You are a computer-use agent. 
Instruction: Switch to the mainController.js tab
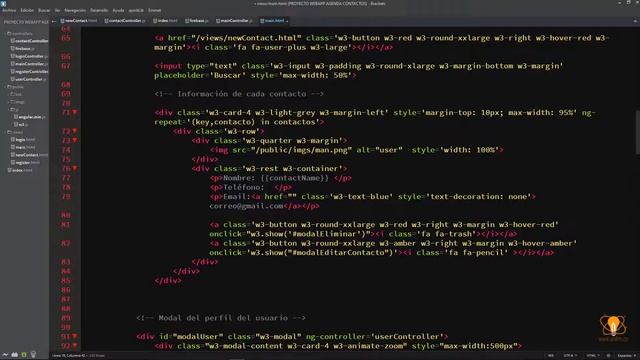[234, 20]
